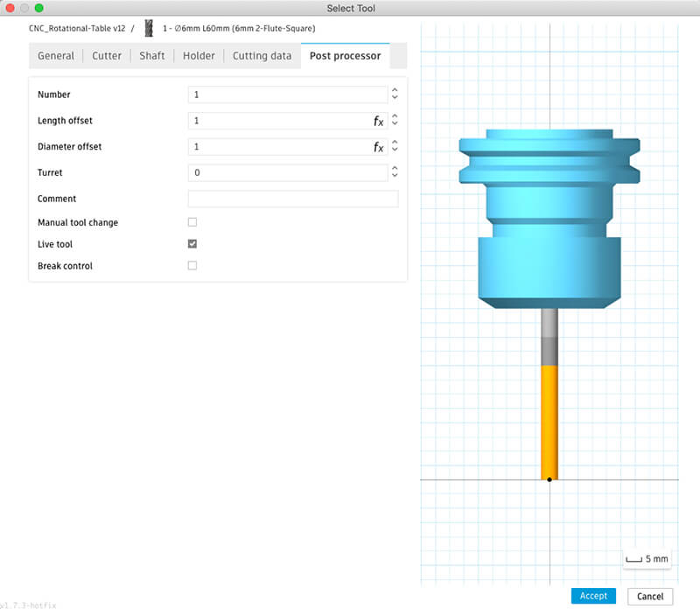Viewport: 700px width, 609px height.
Task: Enable the Break control checkbox
Action: click(192, 266)
